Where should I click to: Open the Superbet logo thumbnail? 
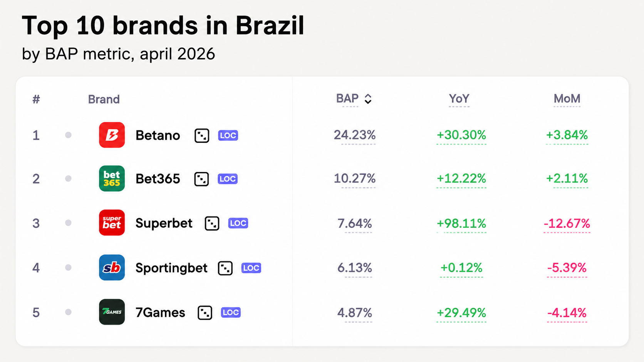(112, 223)
